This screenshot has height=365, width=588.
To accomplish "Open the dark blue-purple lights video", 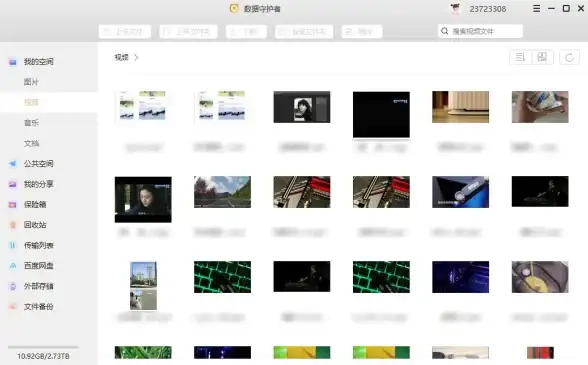I will tap(460, 277).
